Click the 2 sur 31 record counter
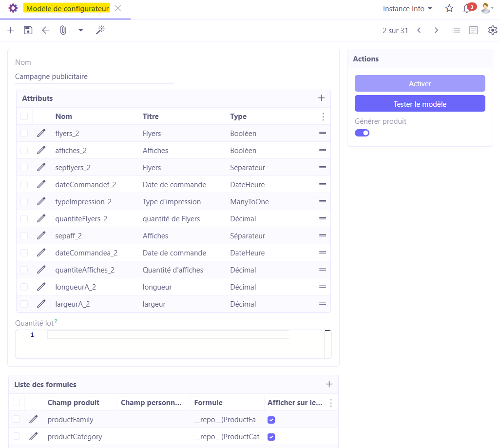 click(x=395, y=31)
